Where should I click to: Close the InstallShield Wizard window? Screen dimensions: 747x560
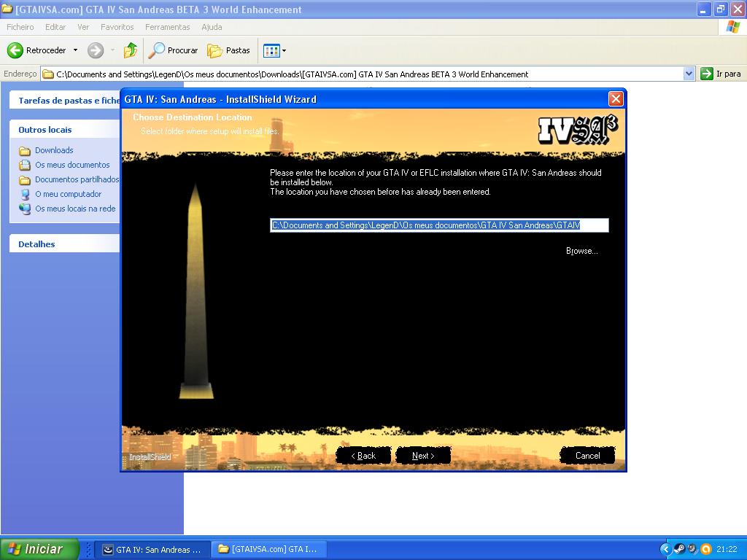(616, 98)
